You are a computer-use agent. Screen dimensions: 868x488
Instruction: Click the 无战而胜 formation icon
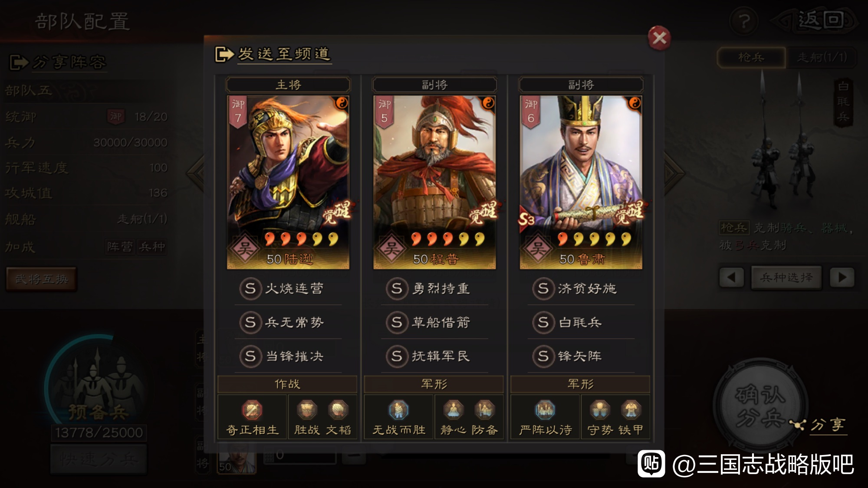click(x=398, y=410)
